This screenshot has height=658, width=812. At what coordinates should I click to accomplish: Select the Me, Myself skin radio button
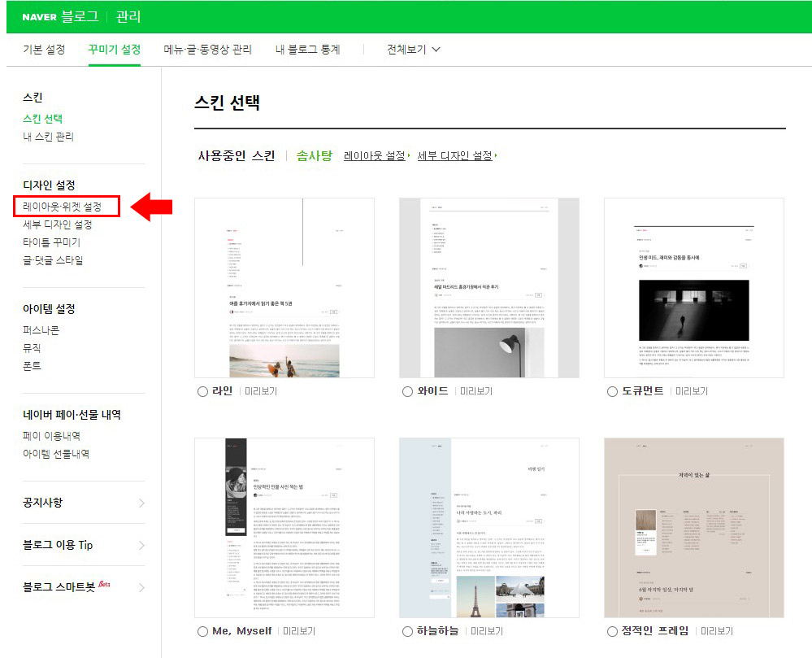[202, 632]
